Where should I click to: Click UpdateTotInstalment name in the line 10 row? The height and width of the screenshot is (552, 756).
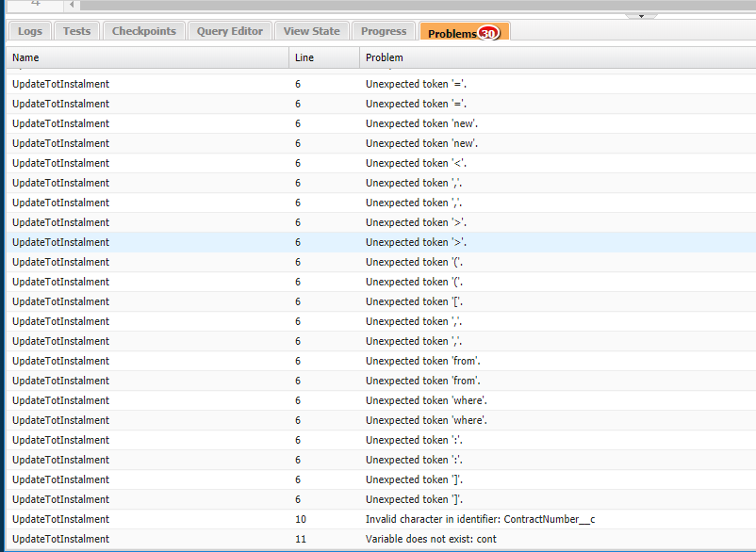(x=60, y=519)
